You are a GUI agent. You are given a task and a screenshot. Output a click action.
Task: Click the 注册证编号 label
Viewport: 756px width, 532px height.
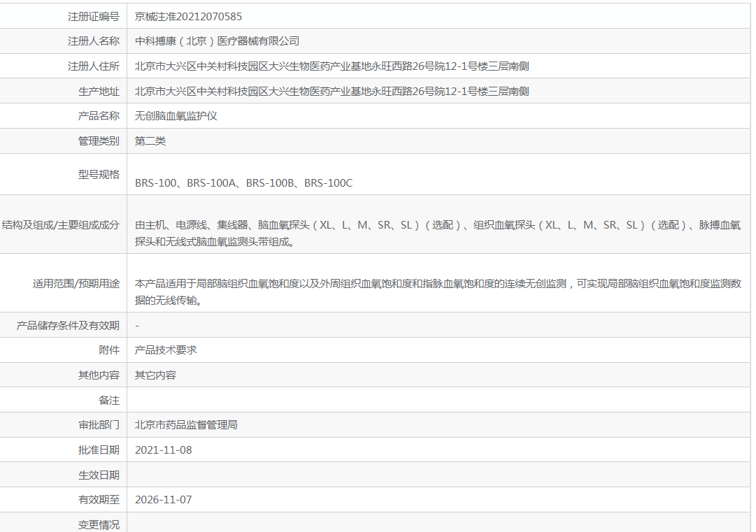(x=94, y=17)
